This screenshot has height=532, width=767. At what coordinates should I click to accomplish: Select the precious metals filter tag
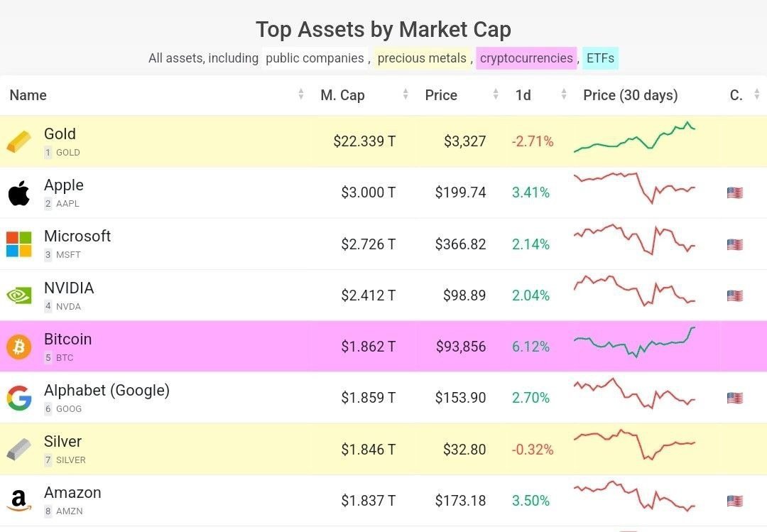(422, 58)
